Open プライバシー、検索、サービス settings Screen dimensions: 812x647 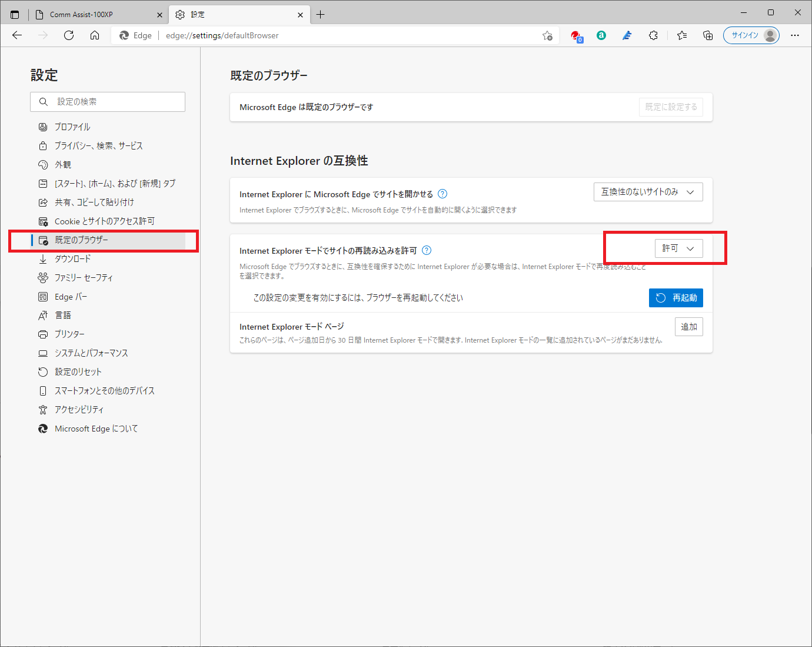click(108, 146)
